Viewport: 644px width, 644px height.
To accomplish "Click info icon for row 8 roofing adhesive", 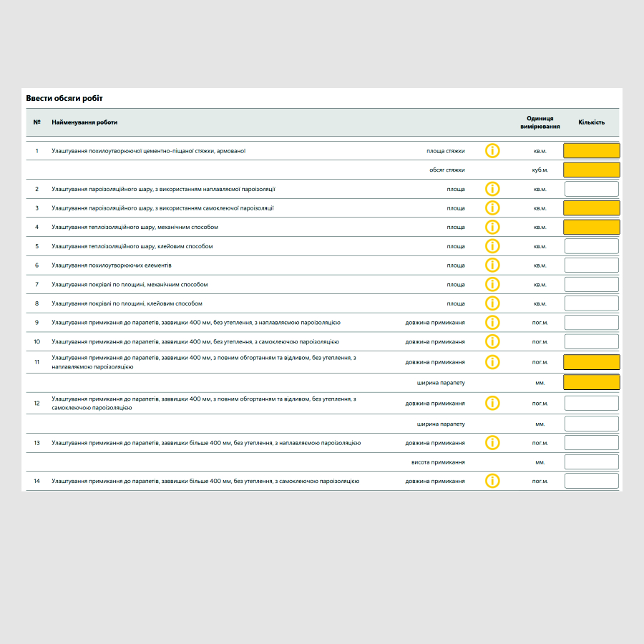I will click(492, 303).
